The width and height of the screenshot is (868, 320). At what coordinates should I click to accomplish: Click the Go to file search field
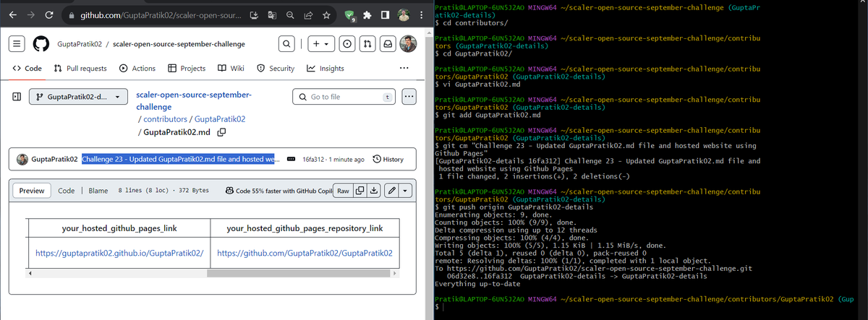(344, 97)
